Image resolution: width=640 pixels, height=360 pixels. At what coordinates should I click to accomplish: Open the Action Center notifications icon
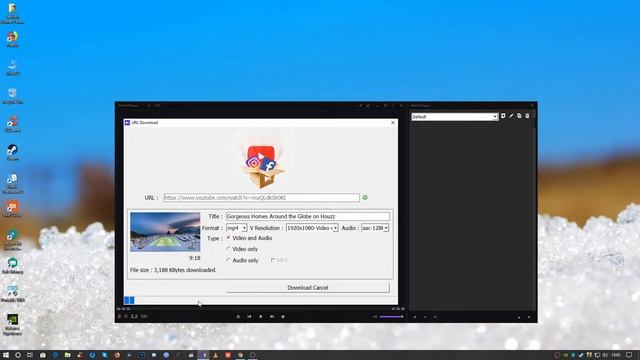click(x=629, y=355)
